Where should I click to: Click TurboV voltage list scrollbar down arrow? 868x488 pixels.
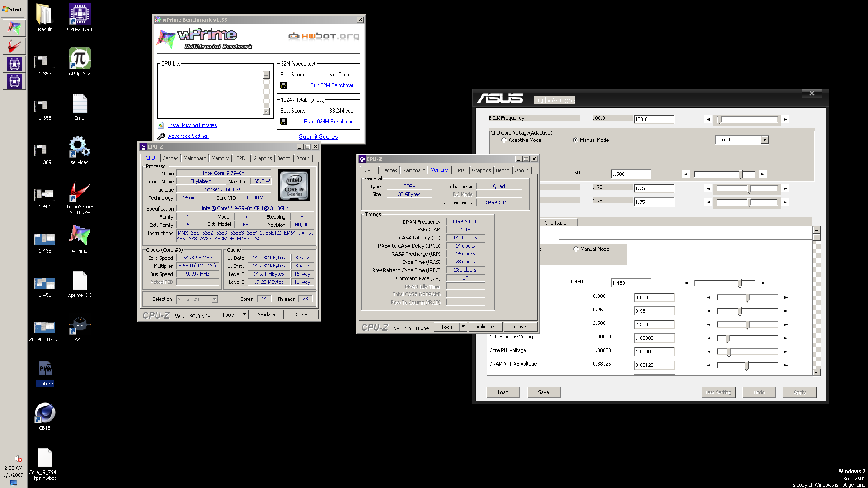(816, 372)
